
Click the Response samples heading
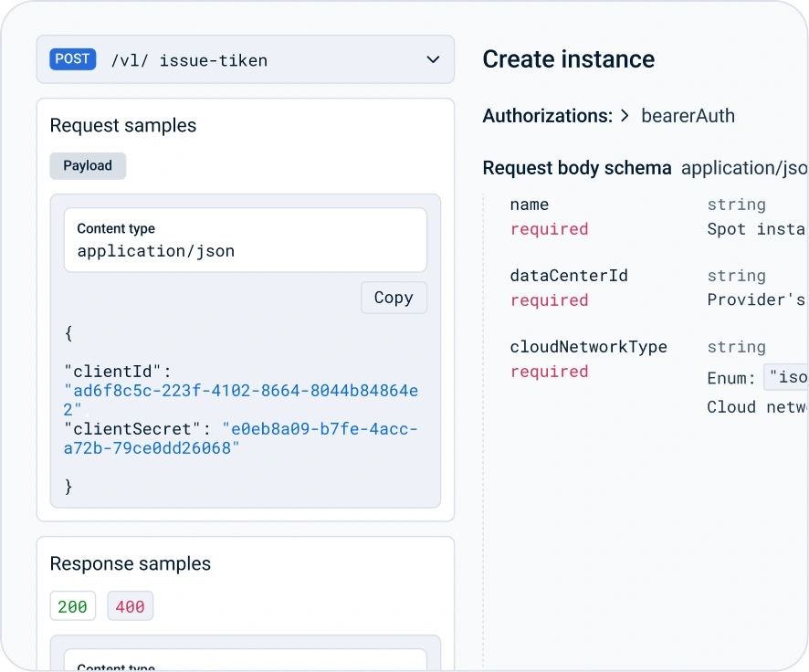[131, 563]
